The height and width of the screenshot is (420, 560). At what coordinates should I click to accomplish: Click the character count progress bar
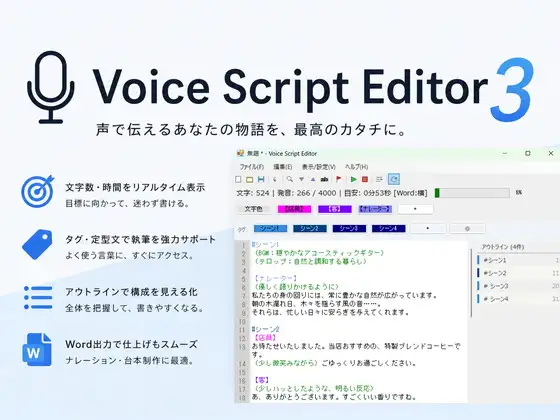[x=472, y=193]
